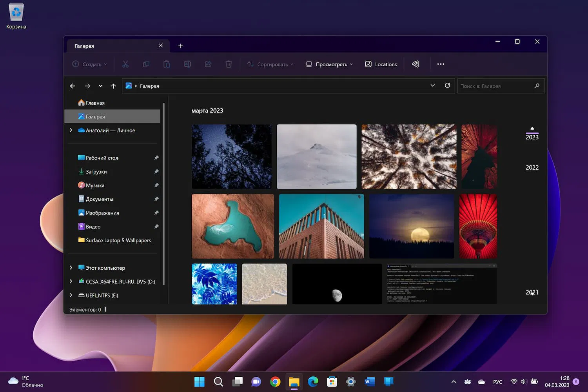Image resolution: width=588 pixels, height=392 pixels.
Task: Select the snowy mountain photo thumbnail
Action: tap(316, 156)
